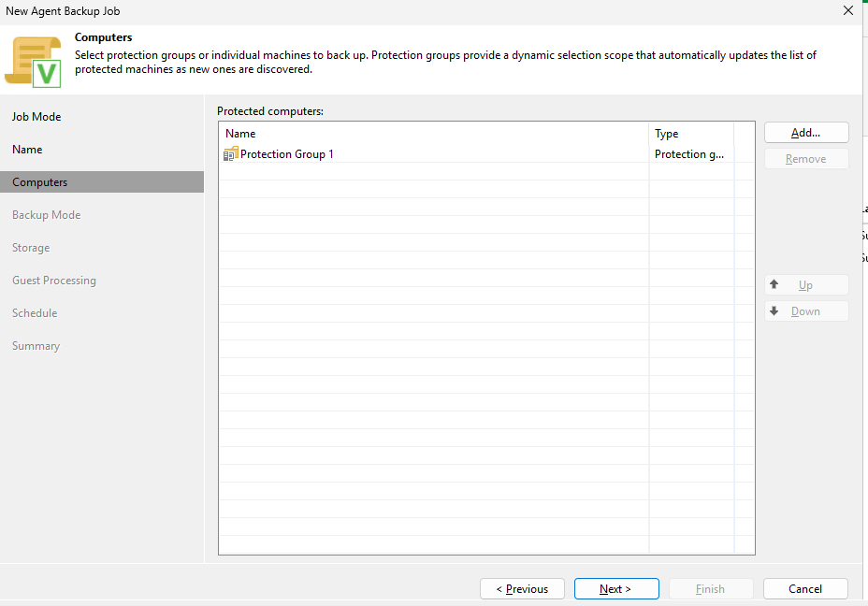The image size is (868, 606).
Task: Open the Summary step
Action: (x=36, y=346)
